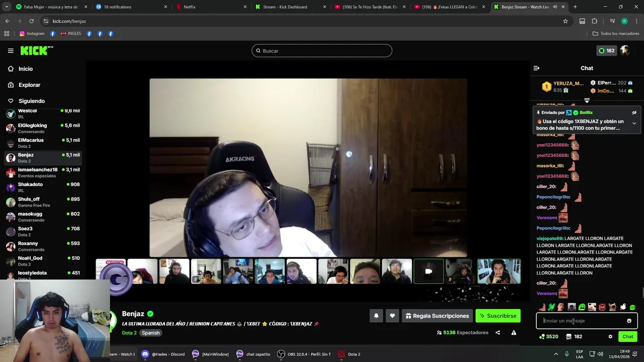Focus the Buscar search box
This screenshot has width=644, height=362.
pos(322,51)
